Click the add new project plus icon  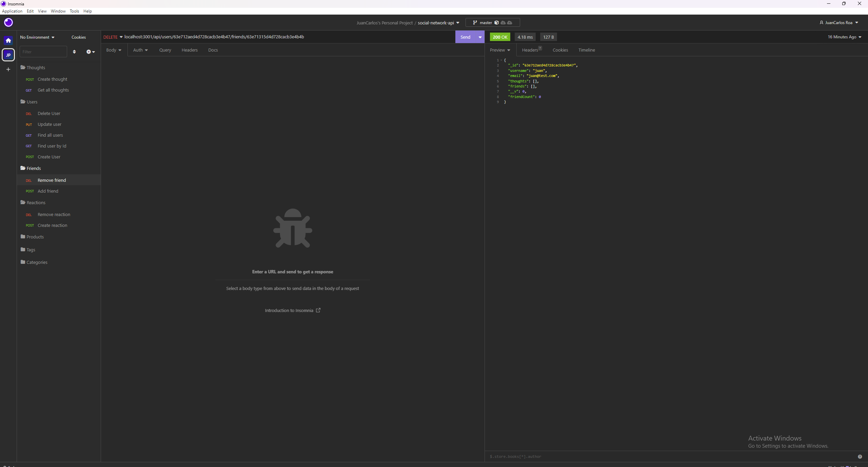tap(8, 70)
